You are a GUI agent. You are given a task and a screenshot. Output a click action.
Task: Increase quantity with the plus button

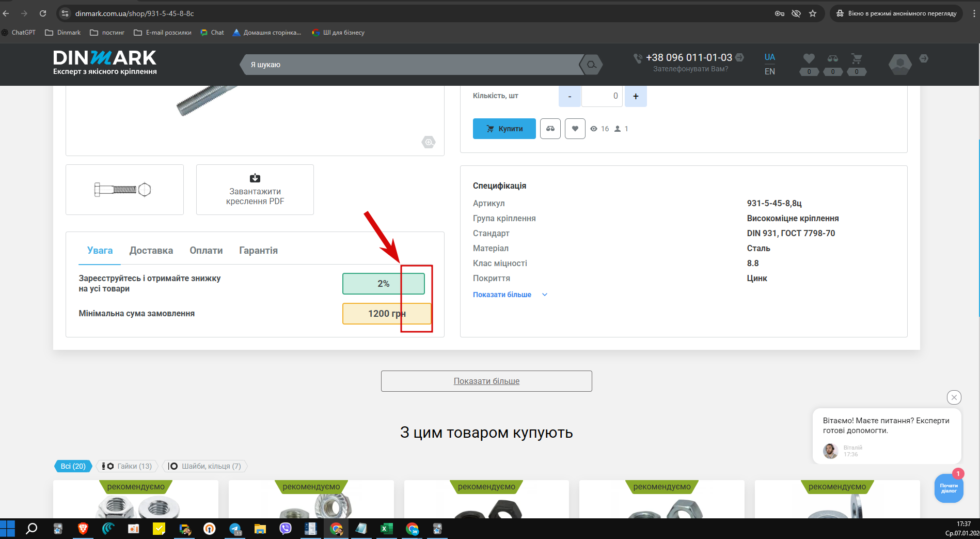(x=636, y=96)
